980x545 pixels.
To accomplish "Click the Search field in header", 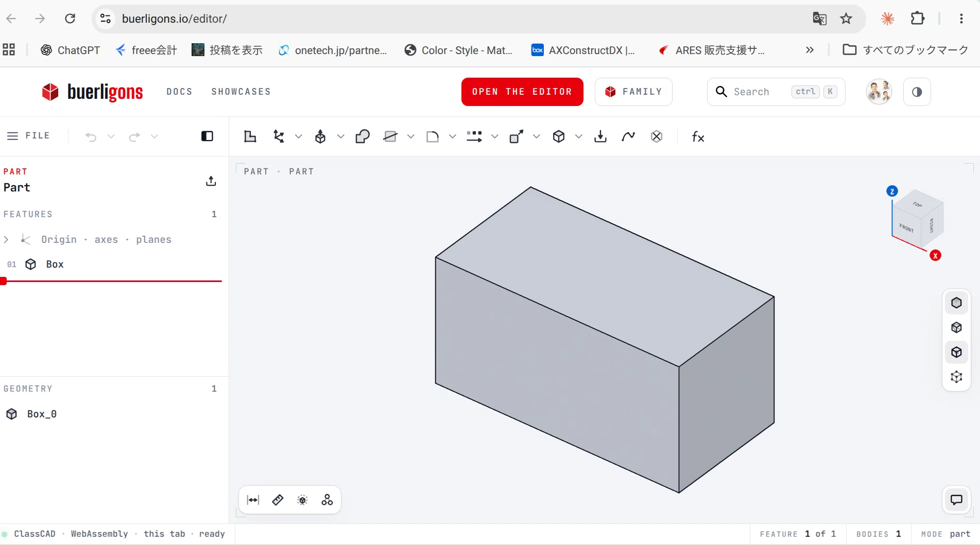I will point(776,92).
